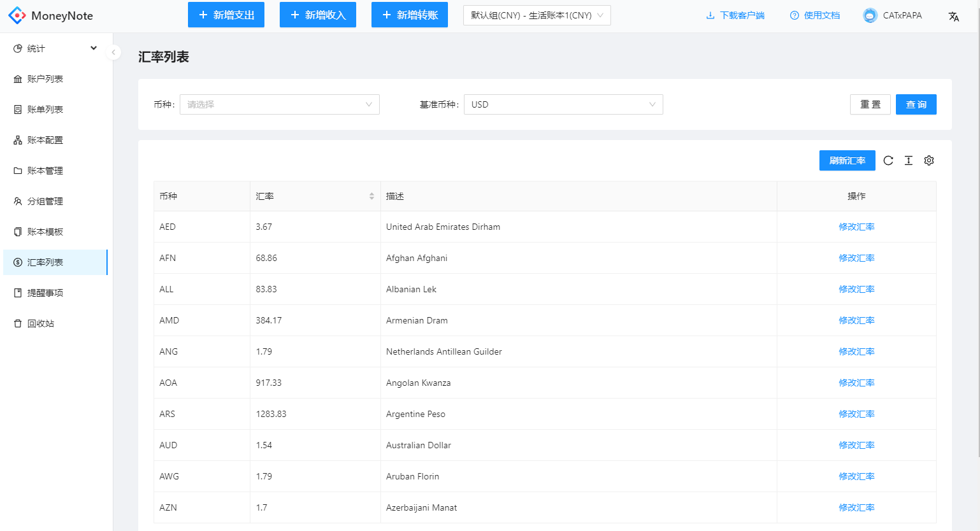Go to 账户列表 in sidebar
The image size is (980, 531).
point(55,79)
